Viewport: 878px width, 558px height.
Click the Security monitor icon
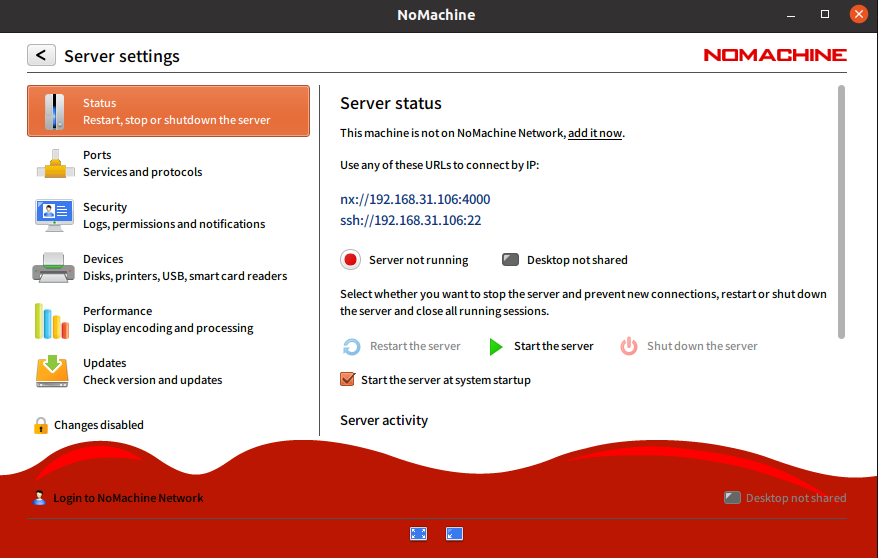54,215
